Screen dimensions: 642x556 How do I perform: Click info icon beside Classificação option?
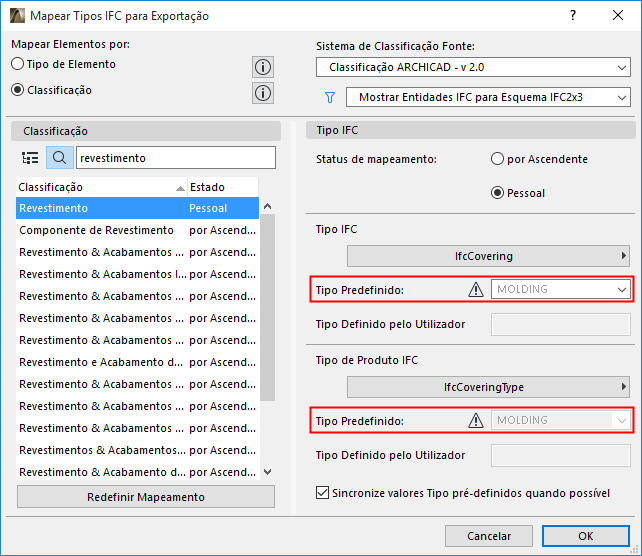[x=263, y=93]
